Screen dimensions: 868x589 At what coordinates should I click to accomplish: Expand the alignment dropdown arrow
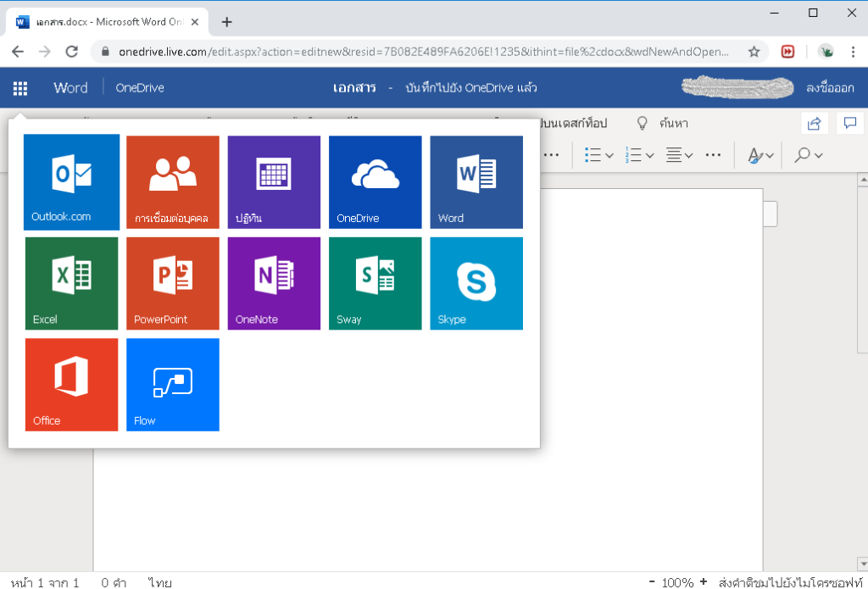[x=688, y=156]
